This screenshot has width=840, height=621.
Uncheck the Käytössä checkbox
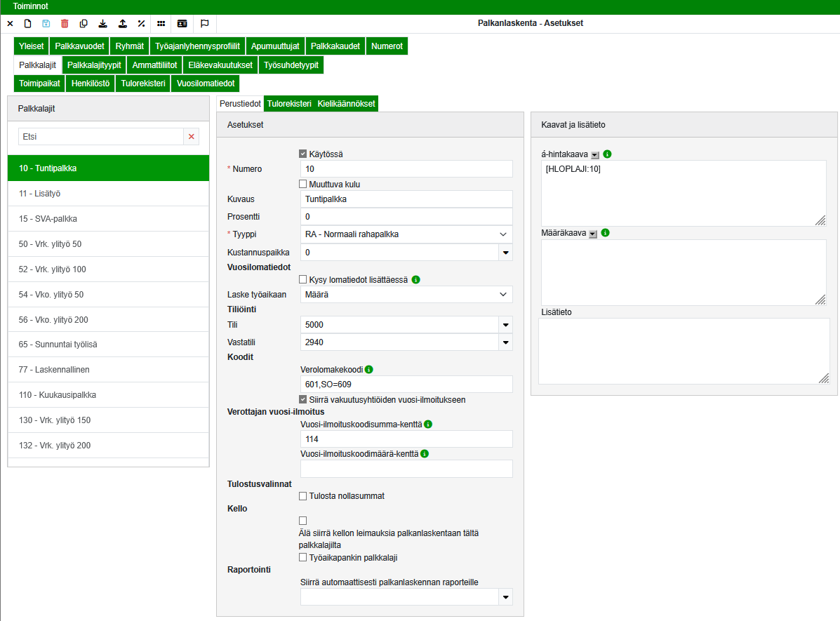click(303, 154)
